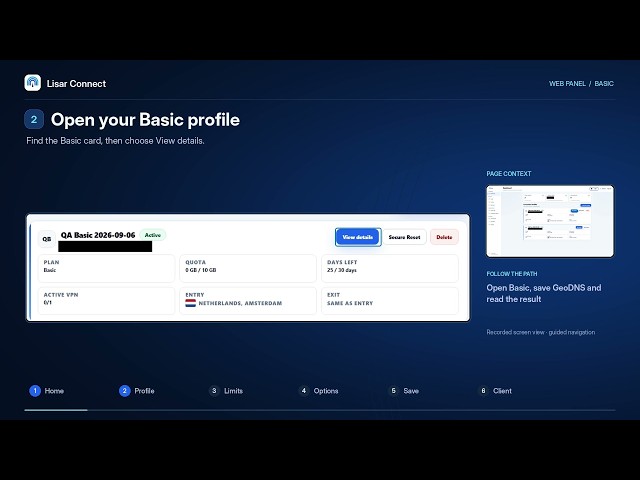Image resolution: width=640 pixels, height=480 pixels.
Task: Click the Lisar Connect logo icon
Action: click(33, 83)
